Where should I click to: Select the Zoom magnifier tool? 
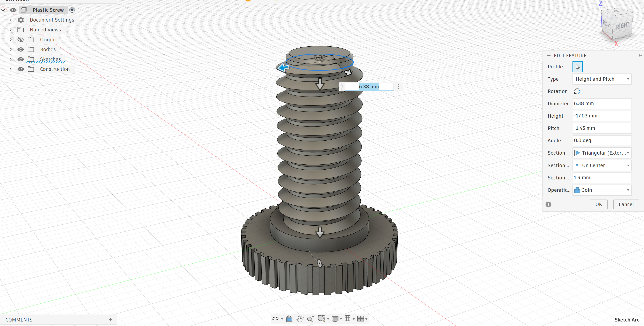click(x=310, y=319)
